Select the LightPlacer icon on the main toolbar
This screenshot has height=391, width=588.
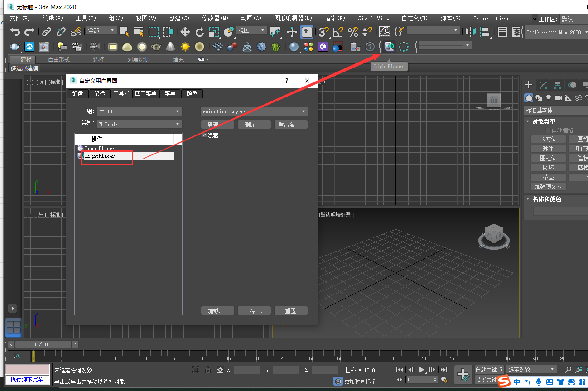(x=389, y=47)
